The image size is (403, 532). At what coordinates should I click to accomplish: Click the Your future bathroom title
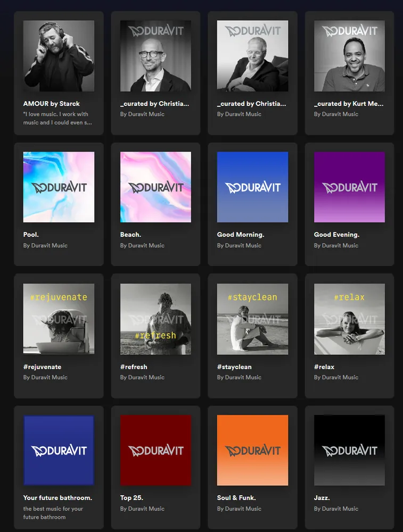pyautogui.click(x=57, y=498)
